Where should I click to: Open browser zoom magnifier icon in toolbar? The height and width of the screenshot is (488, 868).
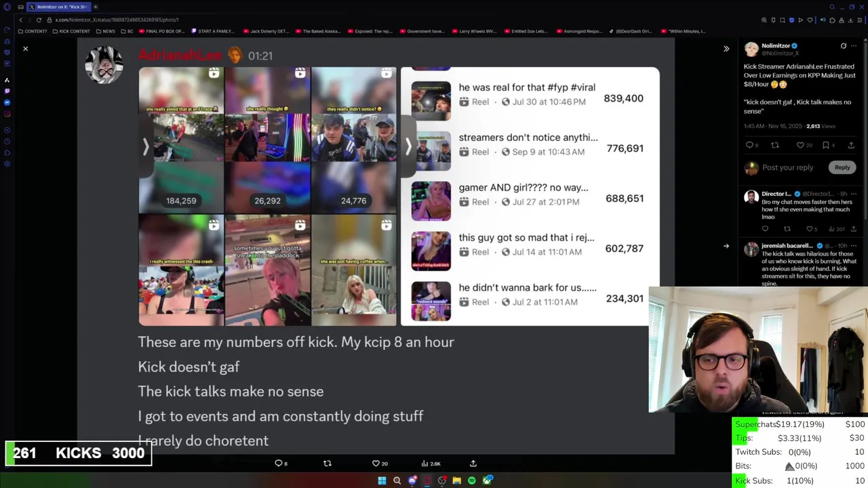click(764, 20)
